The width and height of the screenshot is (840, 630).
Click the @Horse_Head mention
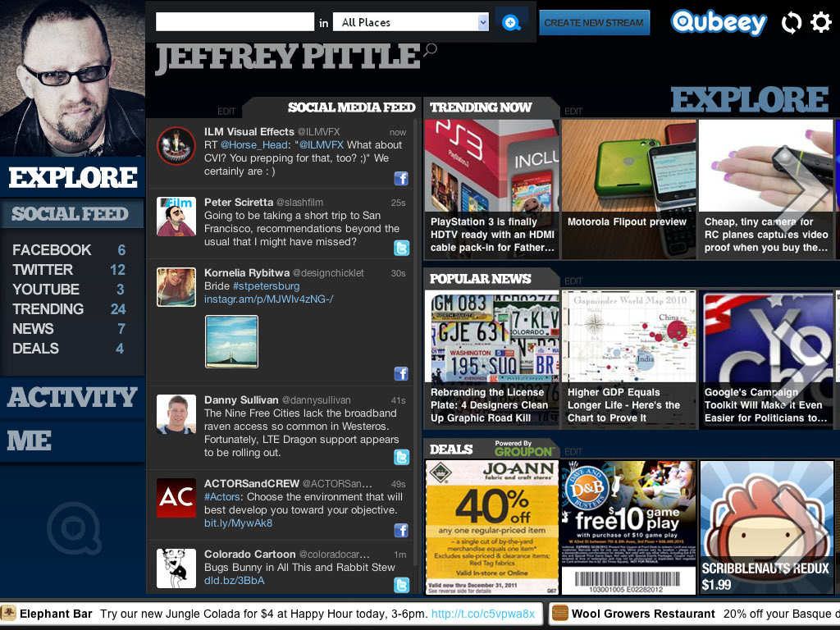click(254, 144)
